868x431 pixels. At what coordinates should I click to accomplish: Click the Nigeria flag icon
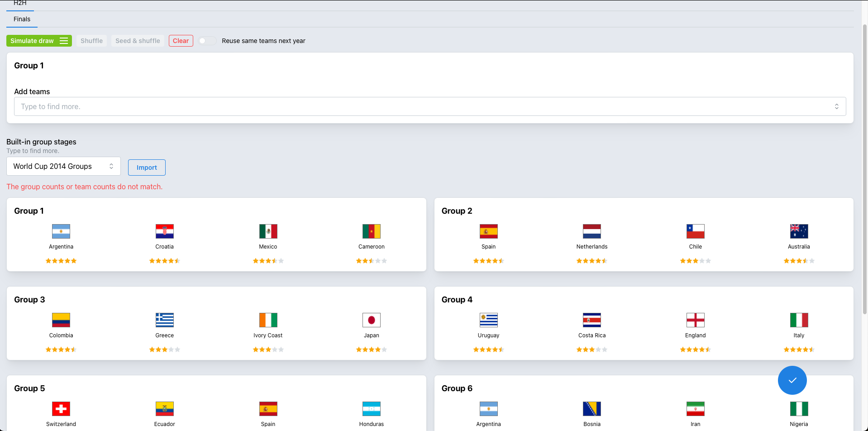pyautogui.click(x=799, y=409)
